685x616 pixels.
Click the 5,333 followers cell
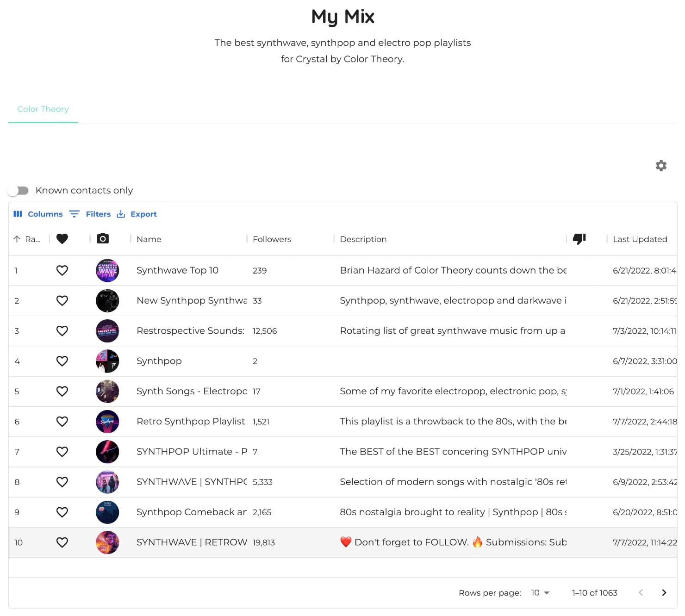[262, 482]
